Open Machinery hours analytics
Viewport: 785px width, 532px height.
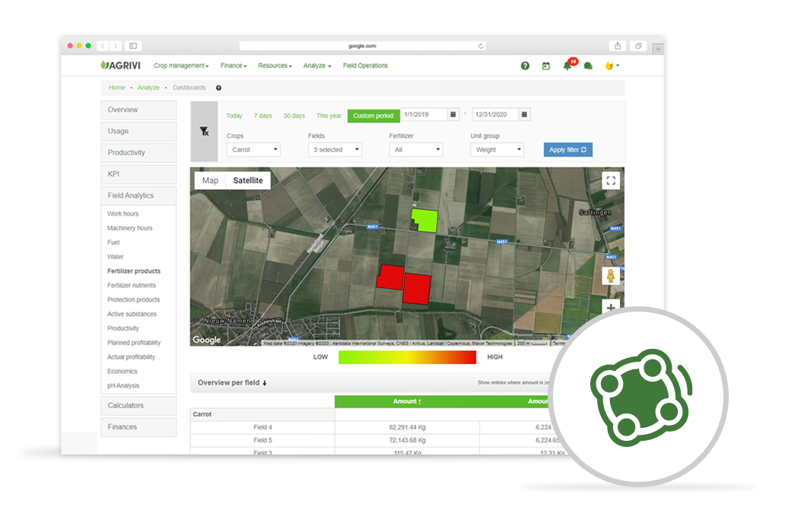(129, 228)
